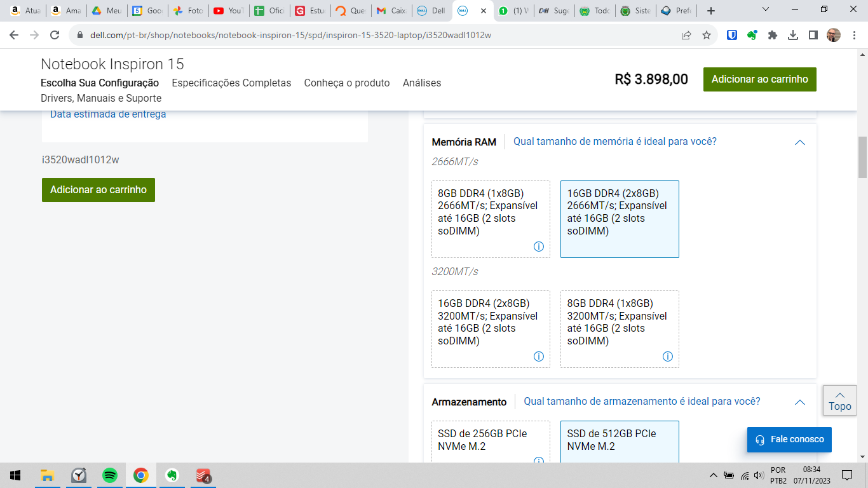Image resolution: width=868 pixels, height=488 pixels.
Task: Info icon for 16GB 3200MT/s memory
Action: click(x=539, y=356)
